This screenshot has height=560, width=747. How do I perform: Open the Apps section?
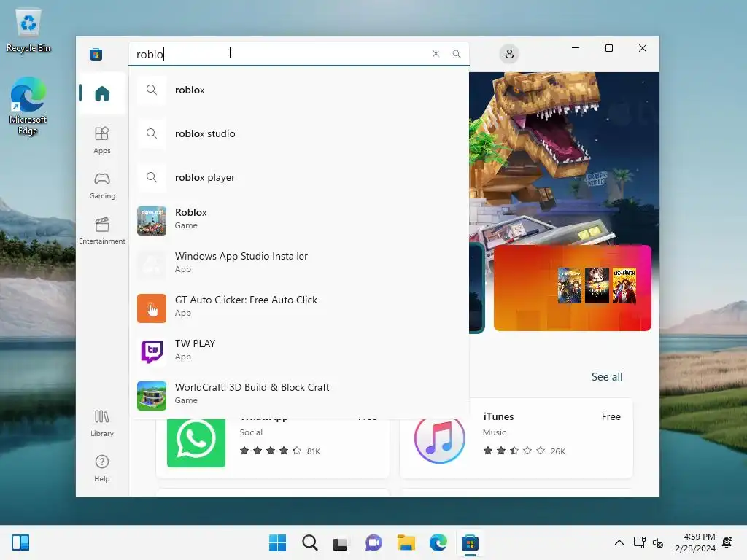(102, 140)
